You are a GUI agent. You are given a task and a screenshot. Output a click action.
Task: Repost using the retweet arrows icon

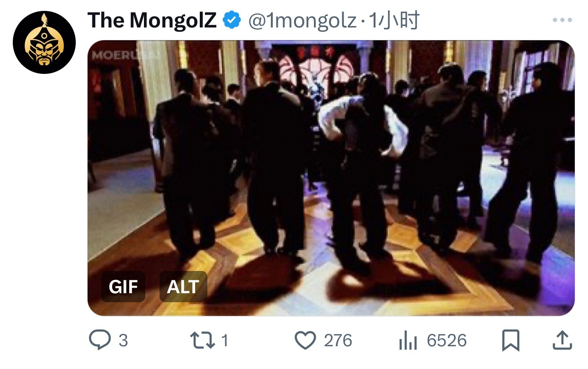point(203,340)
